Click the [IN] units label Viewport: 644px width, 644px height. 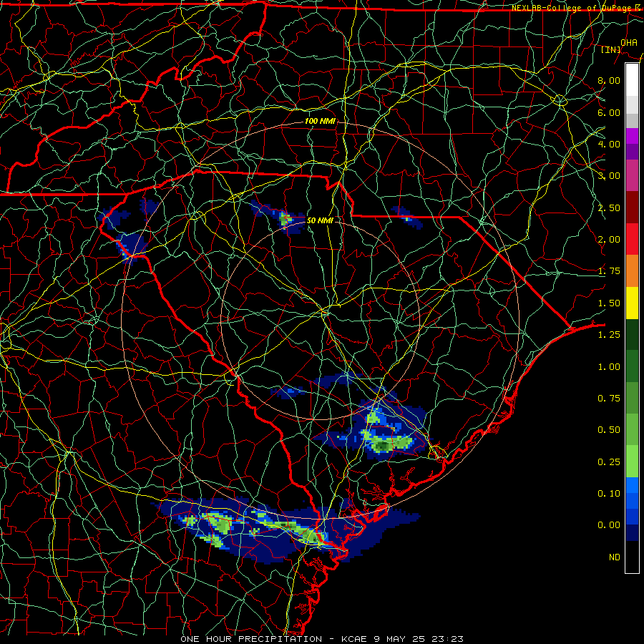pyautogui.click(x=611, y=49)
